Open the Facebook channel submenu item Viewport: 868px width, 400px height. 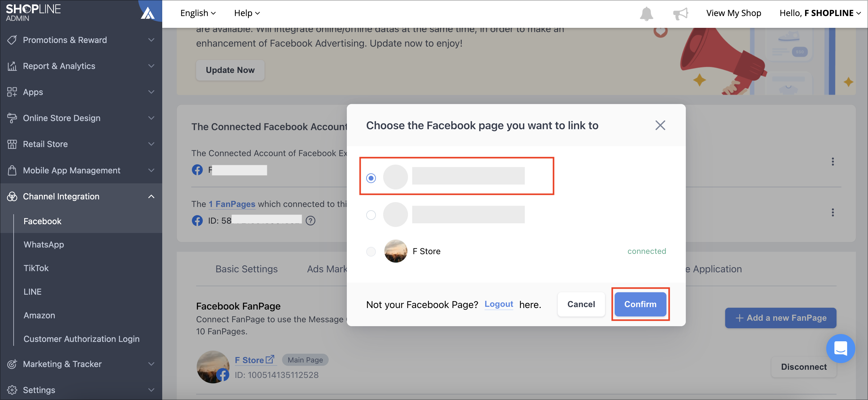tap(42, 221)
